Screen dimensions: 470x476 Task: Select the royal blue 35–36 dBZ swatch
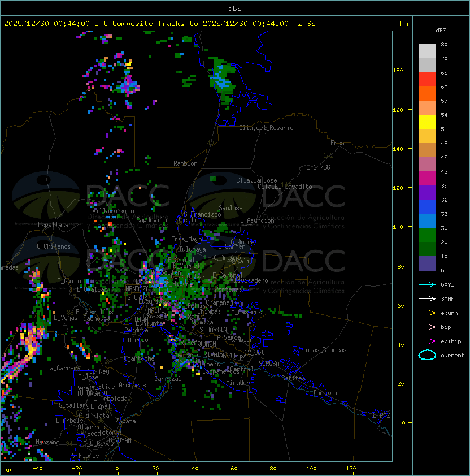427,207
